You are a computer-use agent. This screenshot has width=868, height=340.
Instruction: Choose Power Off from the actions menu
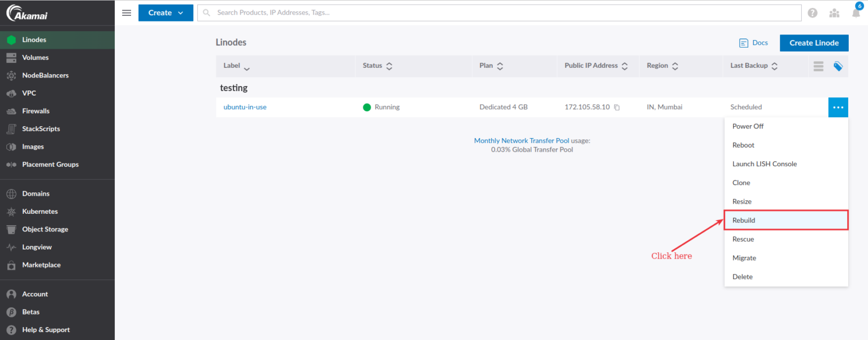pyautogui.click(x=748, y=126)
